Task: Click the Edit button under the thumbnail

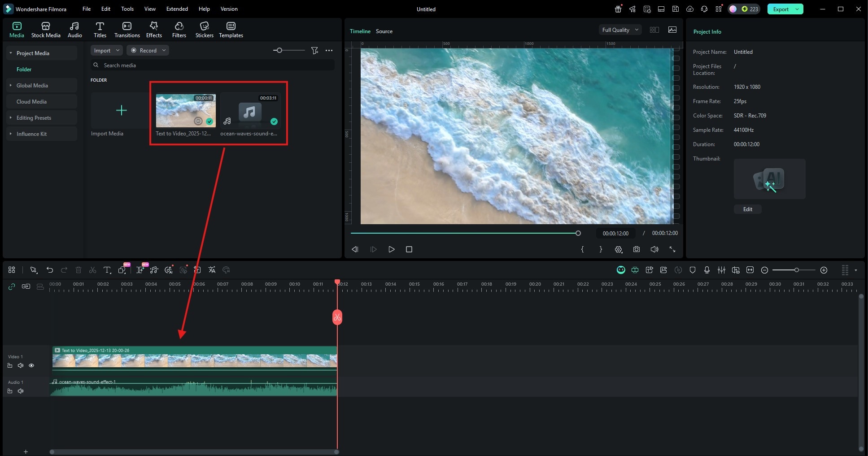Action: pyautogui.click(x=747, y=209)
